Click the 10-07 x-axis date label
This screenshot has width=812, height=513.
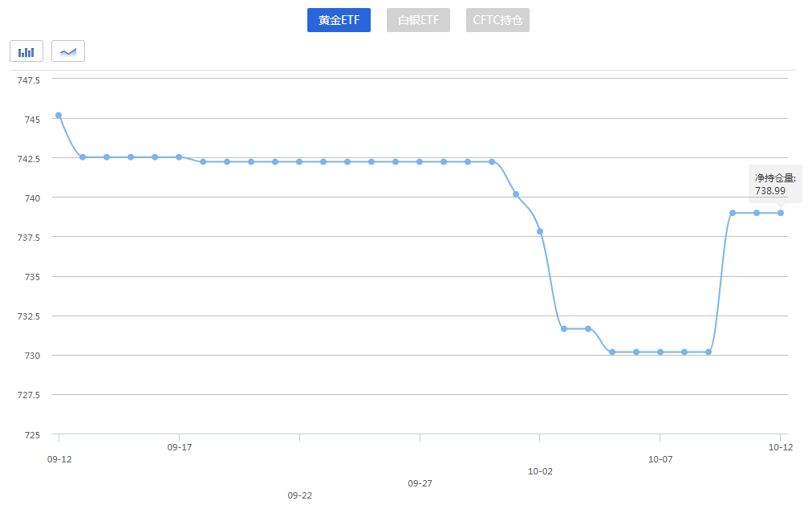[660, 459]
